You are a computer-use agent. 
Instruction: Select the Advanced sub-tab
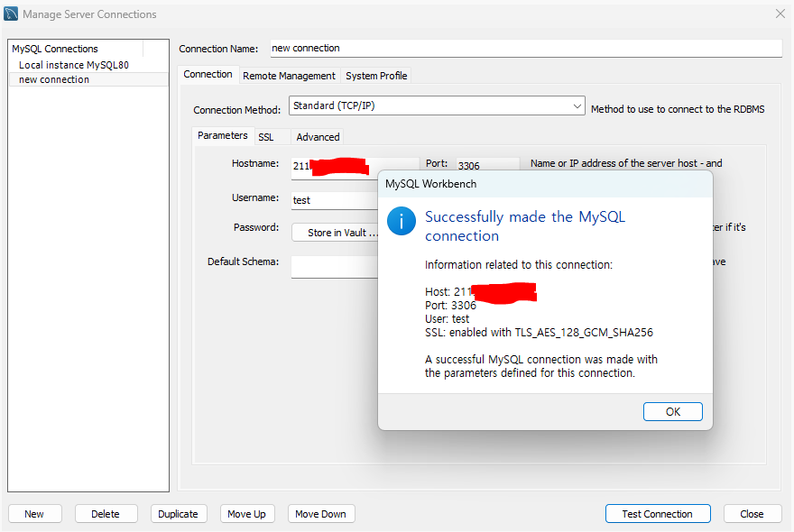tap(318, 137)
